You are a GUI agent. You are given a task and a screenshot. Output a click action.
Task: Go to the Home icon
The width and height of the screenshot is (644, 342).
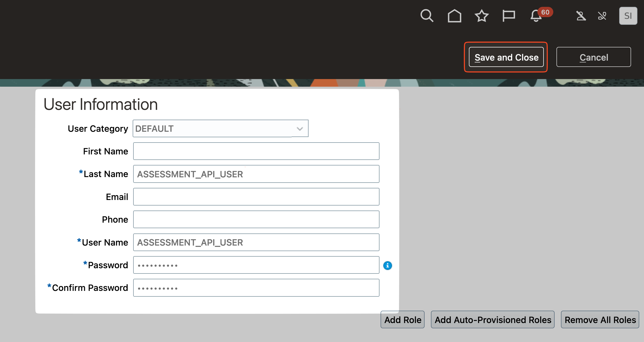coord(454,16)
